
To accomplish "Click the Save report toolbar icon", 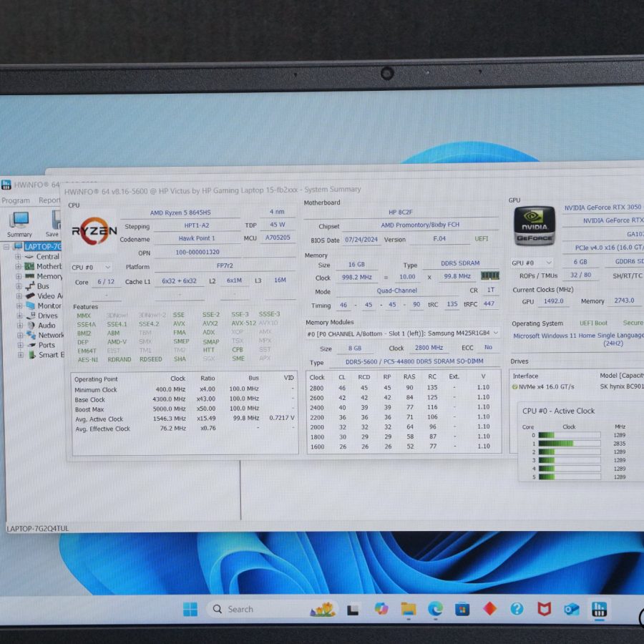I will [54, 224].
